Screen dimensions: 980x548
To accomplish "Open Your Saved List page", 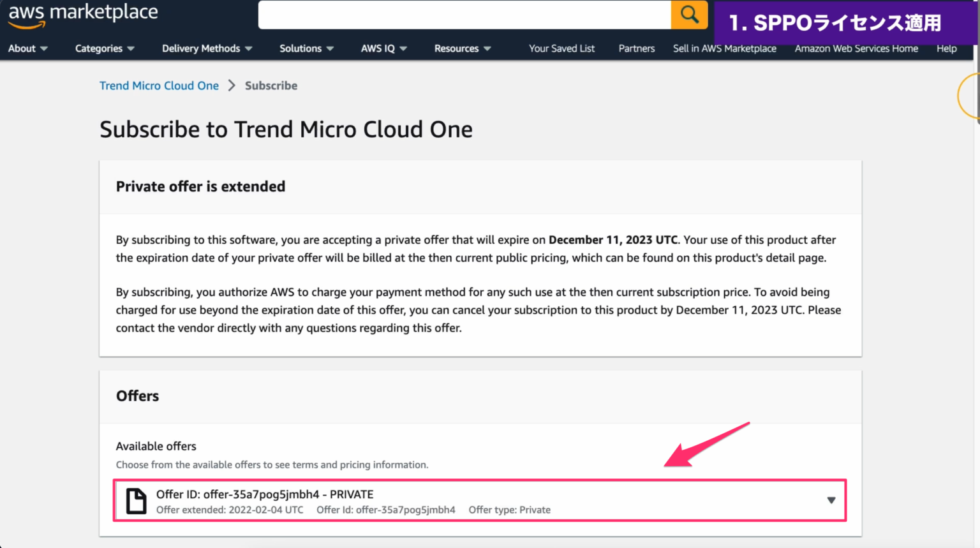I will [561, 48].
